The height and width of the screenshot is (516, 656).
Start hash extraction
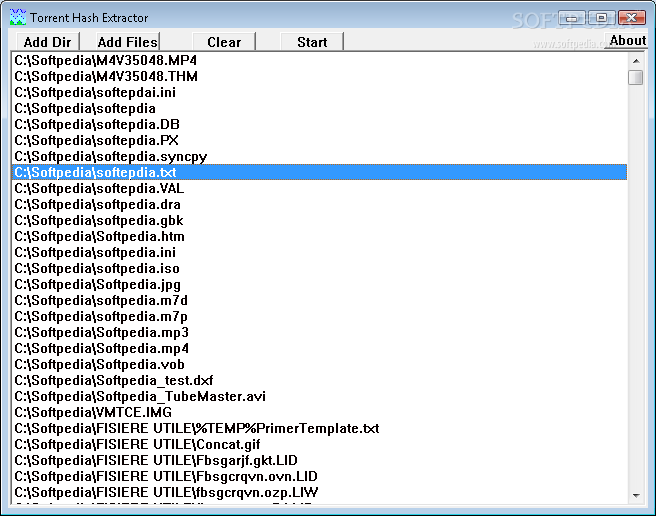click(312, 42)
